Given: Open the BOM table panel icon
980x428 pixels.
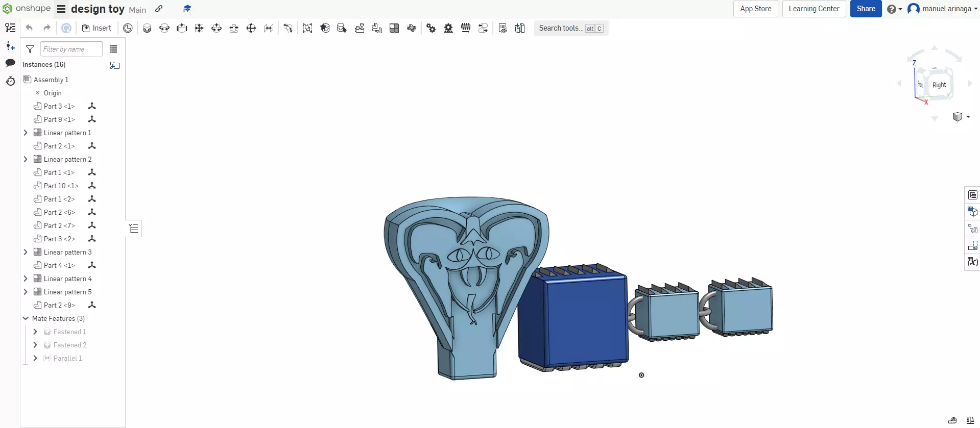Looking at the screenshot, I should (x=972, y=195).
